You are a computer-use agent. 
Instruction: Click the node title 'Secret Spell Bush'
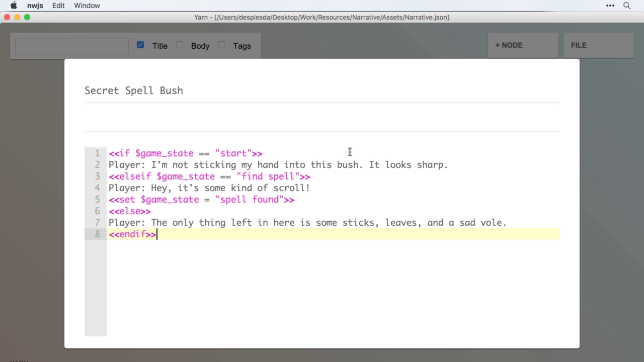pyautogui.click(x=134, y=90)
